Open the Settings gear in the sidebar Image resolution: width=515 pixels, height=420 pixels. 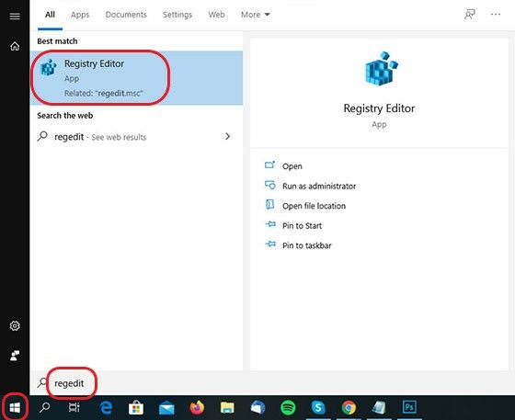coord(15,326)
